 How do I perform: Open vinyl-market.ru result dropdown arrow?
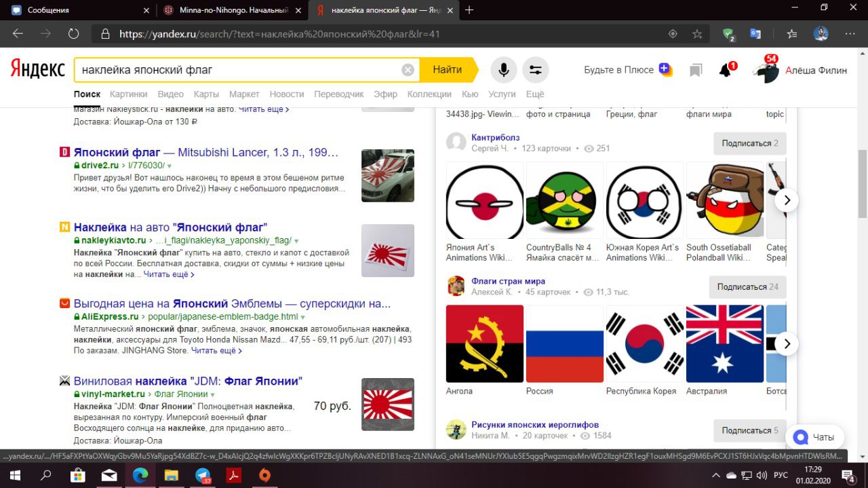click(212, 394)
